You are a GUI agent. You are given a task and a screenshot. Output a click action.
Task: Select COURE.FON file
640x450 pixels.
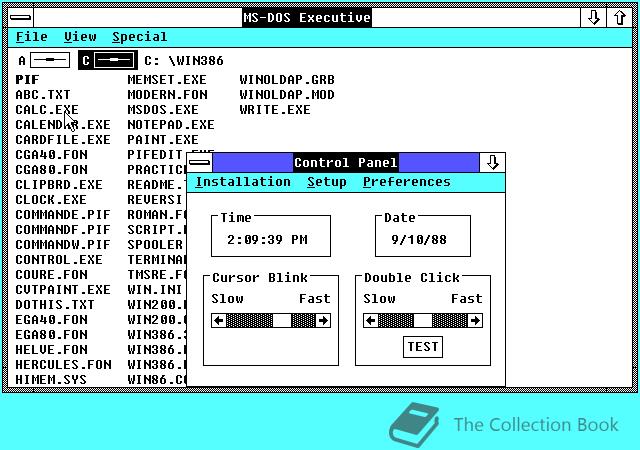coord(51,274)
